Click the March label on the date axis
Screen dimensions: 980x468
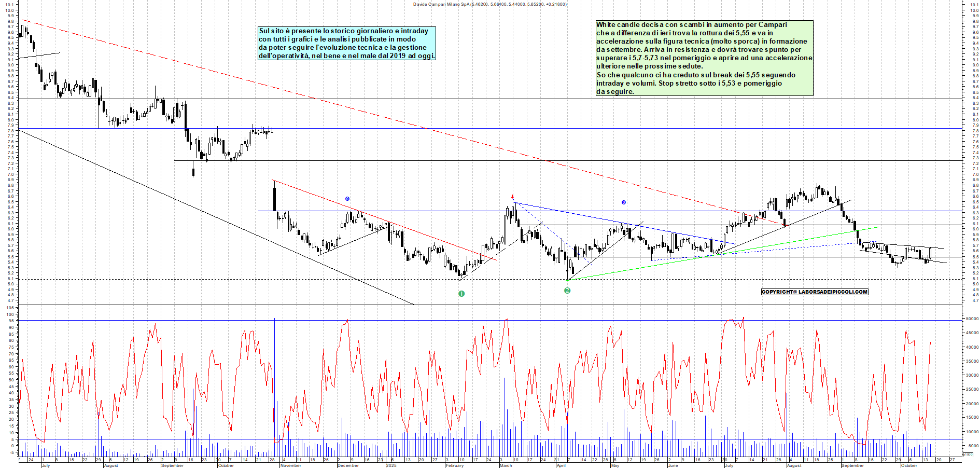pyautogui.click(x=506, y=465)
